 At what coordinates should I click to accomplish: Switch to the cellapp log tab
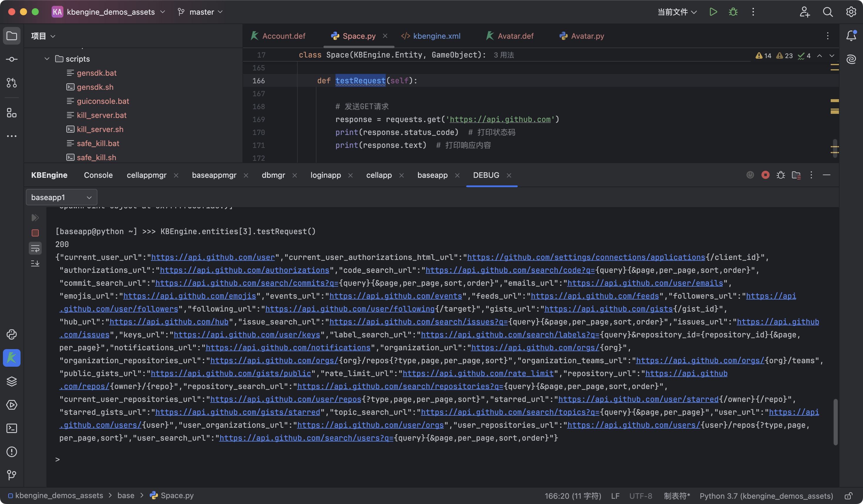click(x=379, y=175)
